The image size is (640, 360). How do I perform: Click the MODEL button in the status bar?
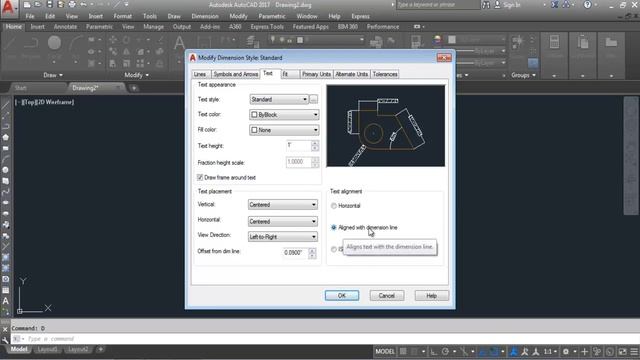pos(385,351)
